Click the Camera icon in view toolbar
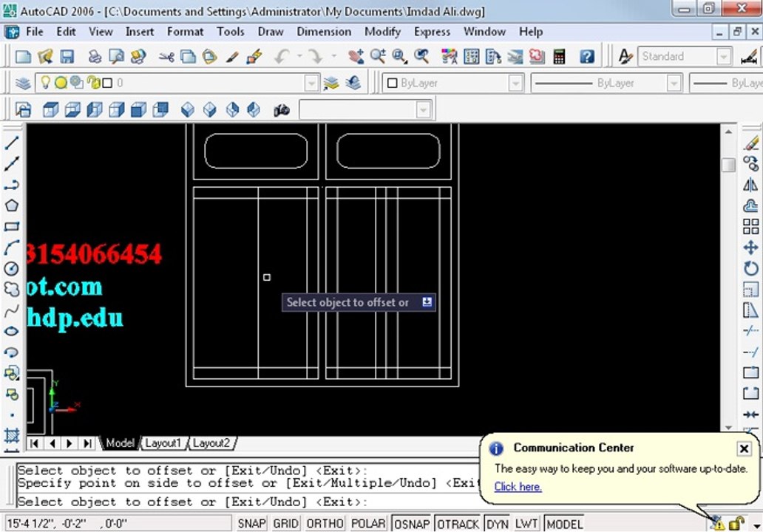This screenshot has height=532, width=763. pos(281,110)
